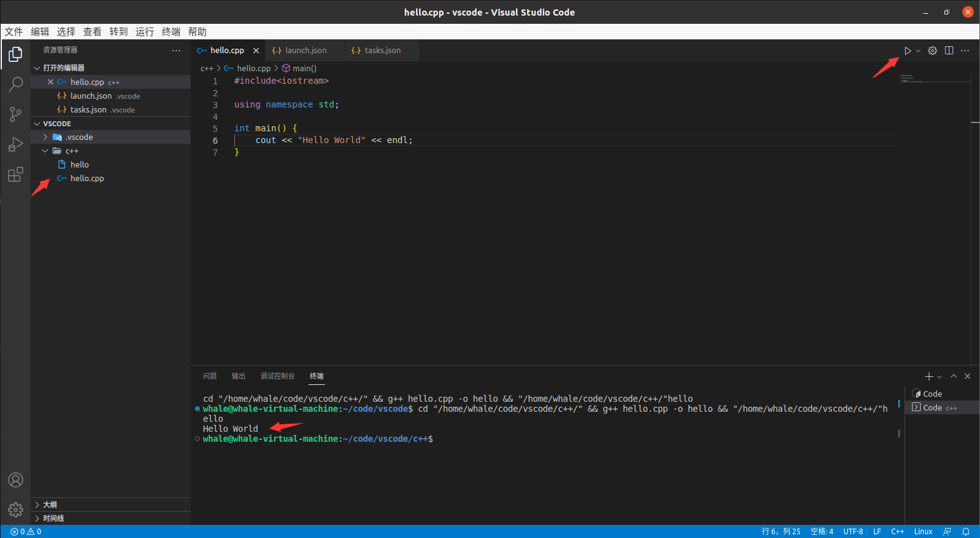Change language mode C++ in status bar
This screenshot has height=538, width=980.
click(898, 532)
